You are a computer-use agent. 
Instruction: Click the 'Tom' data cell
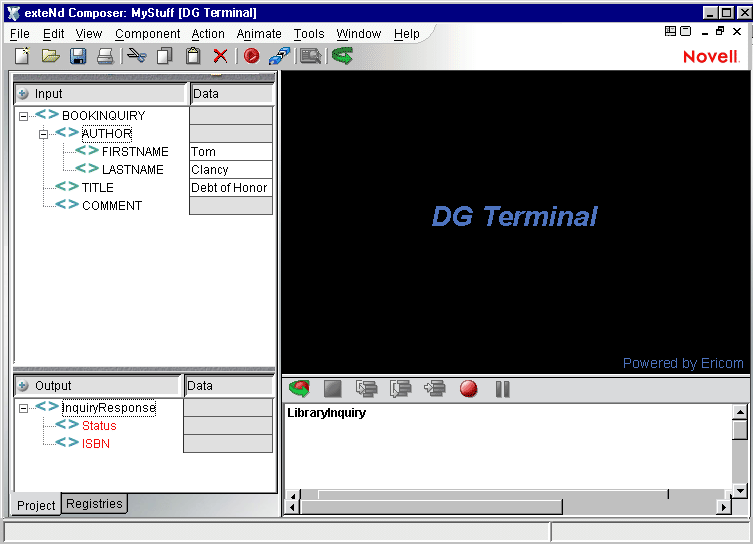[x=231, y=152]
